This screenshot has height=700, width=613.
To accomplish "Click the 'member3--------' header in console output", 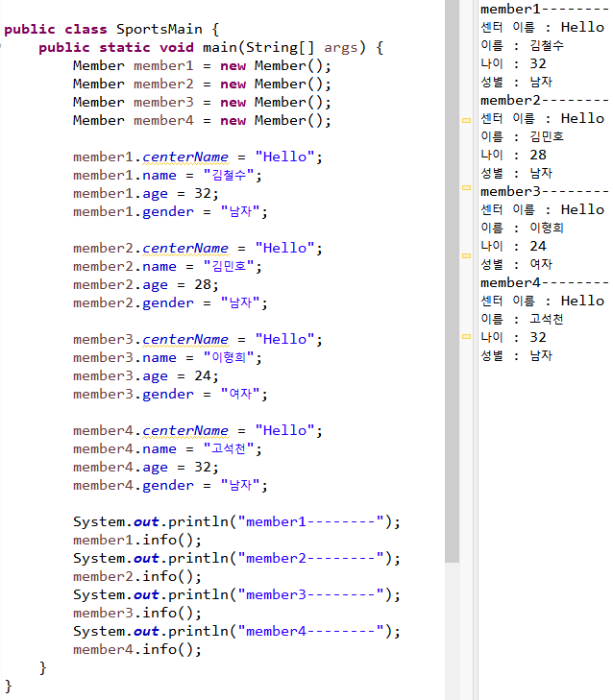I will 544,191.
